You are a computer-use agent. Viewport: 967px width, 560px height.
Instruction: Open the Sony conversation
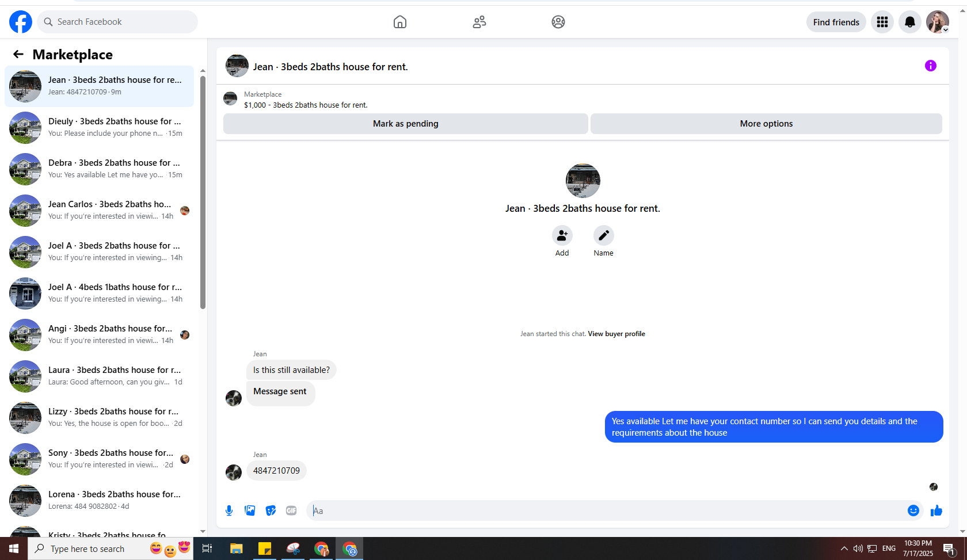(99, 459)
